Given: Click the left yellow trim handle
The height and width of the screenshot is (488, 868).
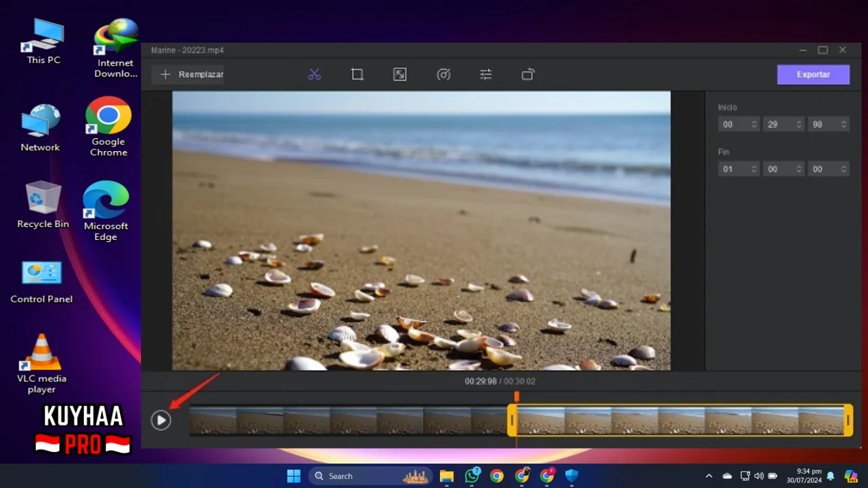Looking at the screenshot, I should [512, 420].
